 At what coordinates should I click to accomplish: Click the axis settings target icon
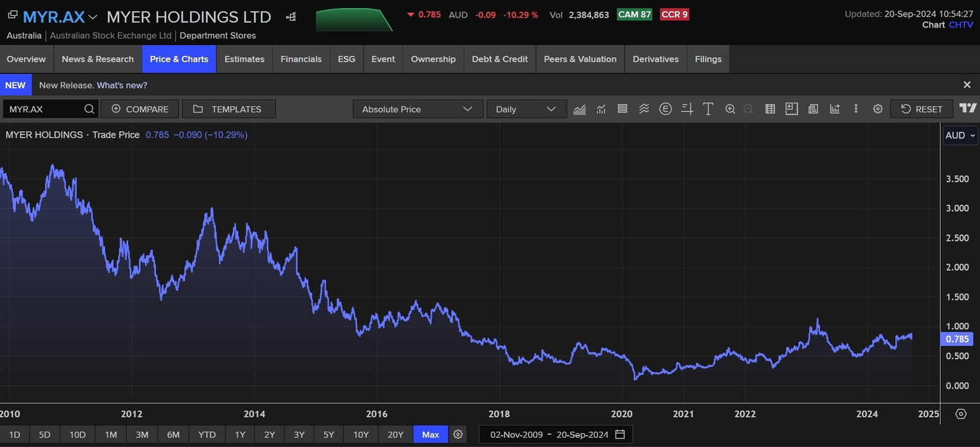point(961,414)
